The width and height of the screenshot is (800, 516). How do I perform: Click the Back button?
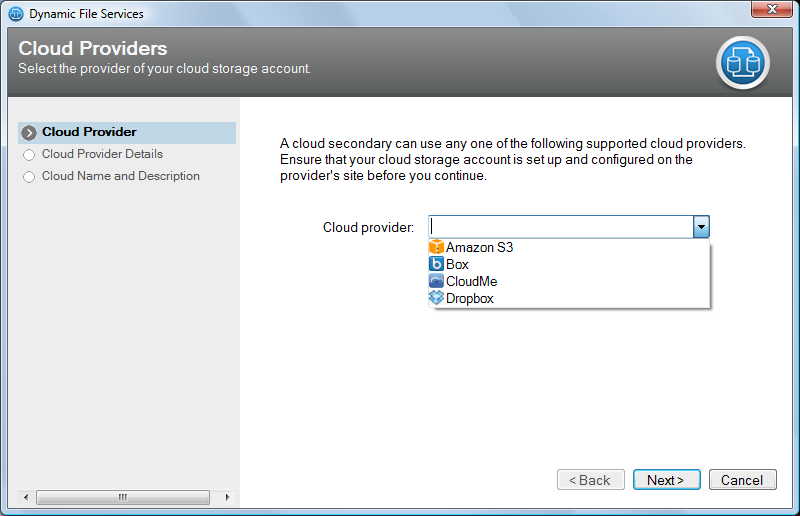point(591,480)
